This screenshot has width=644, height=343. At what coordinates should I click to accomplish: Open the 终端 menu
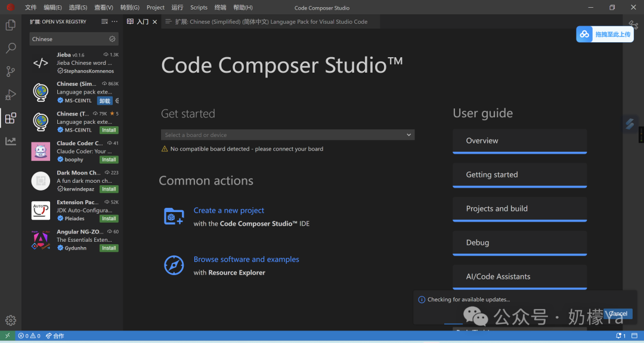[220, 7]
